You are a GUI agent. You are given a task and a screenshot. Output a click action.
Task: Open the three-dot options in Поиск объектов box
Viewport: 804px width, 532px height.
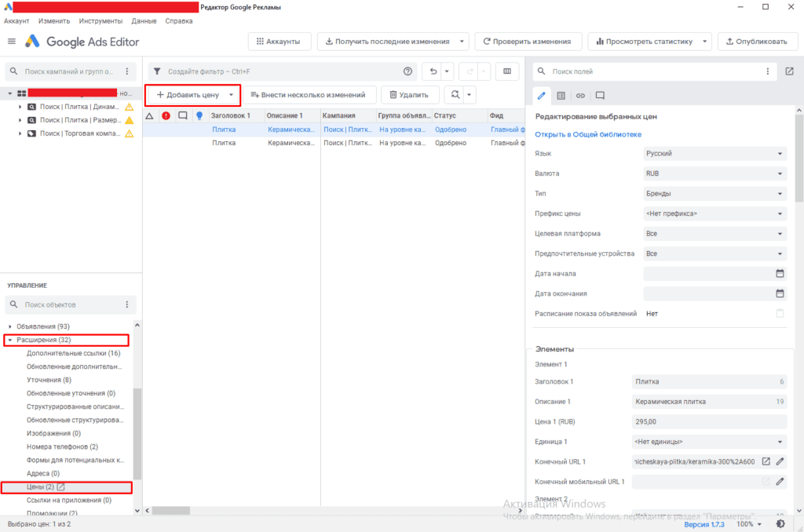(x=127, y=304)
